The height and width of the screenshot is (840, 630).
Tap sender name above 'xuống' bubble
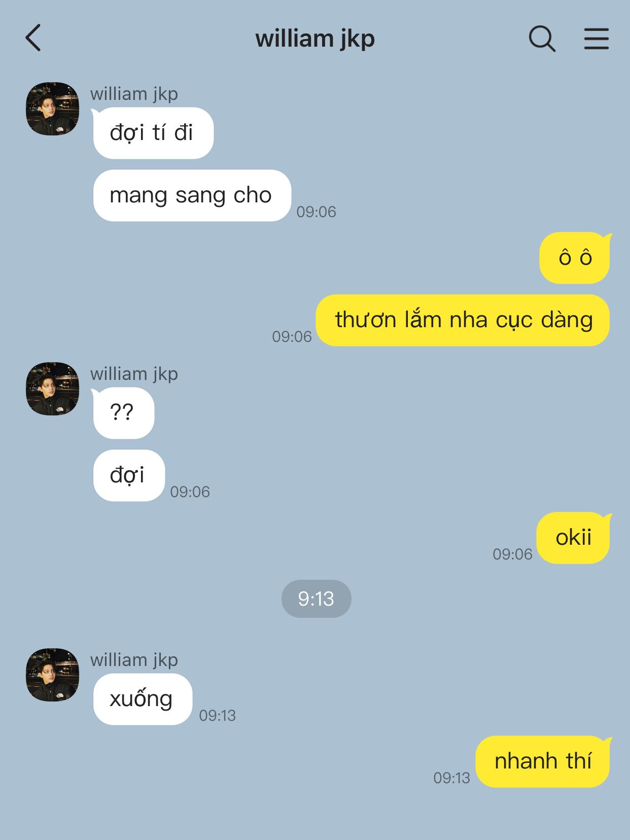tap(134, 660)
